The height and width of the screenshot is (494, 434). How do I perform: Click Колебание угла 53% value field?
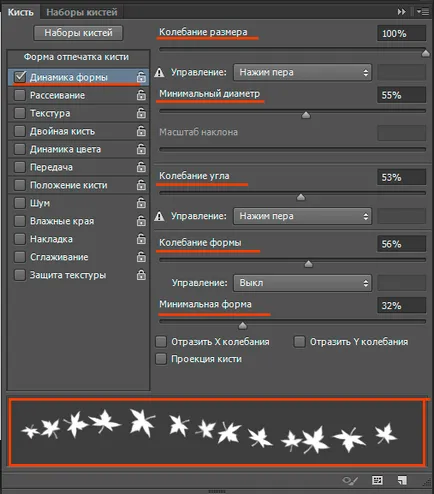pos(402,177)
